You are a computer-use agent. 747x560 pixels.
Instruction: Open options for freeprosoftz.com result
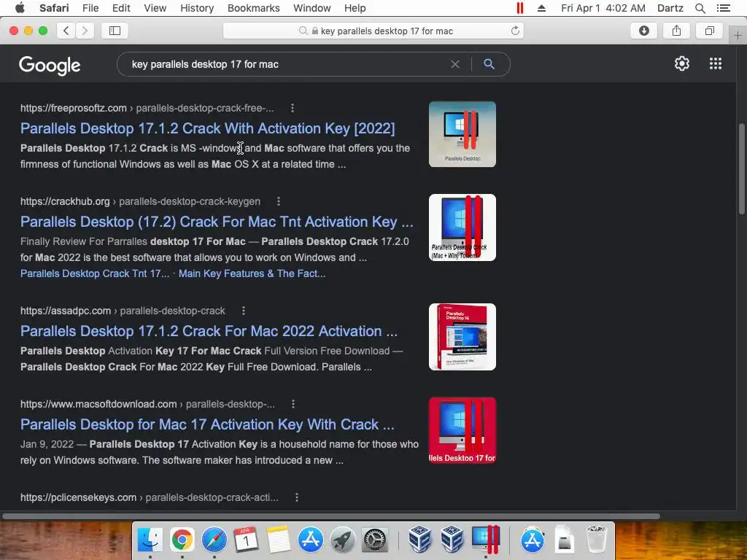293,108
